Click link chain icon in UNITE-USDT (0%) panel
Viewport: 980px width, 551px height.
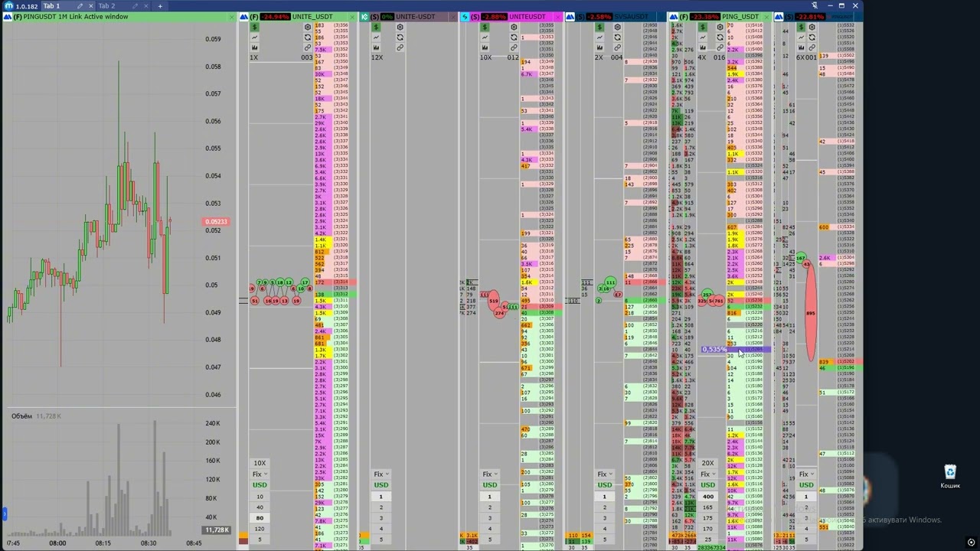click(400, 47)
